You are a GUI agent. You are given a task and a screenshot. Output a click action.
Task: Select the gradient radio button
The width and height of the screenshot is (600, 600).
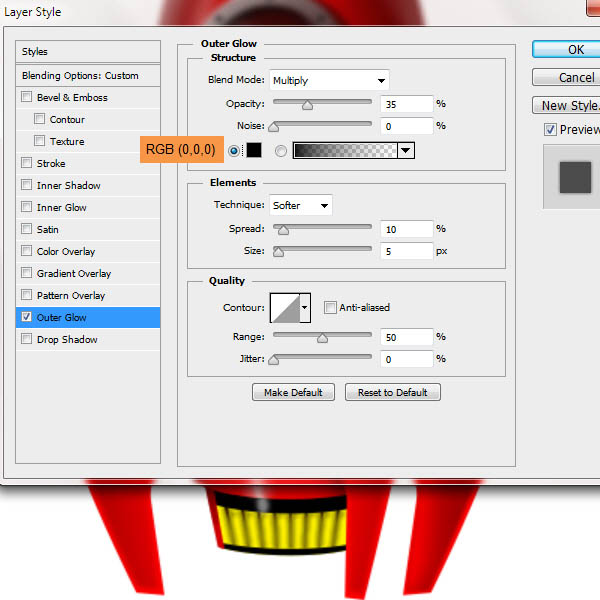click(x=281, y=151)
